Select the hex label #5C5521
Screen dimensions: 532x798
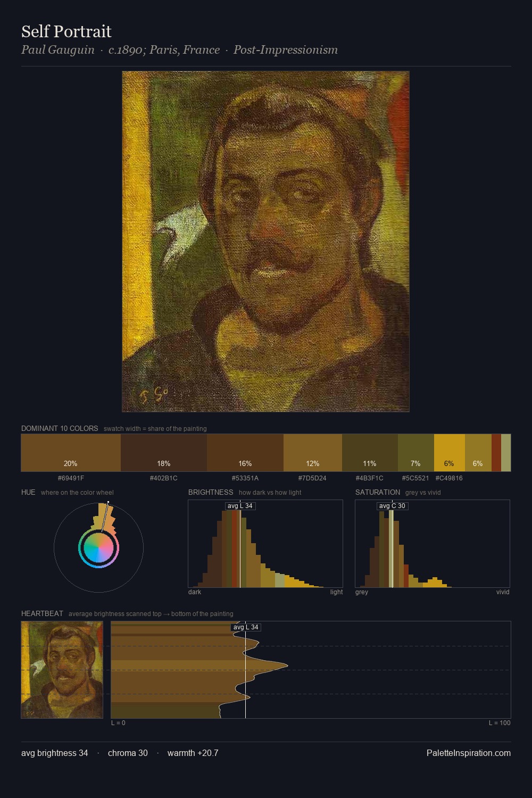click(x=415, y=478)
